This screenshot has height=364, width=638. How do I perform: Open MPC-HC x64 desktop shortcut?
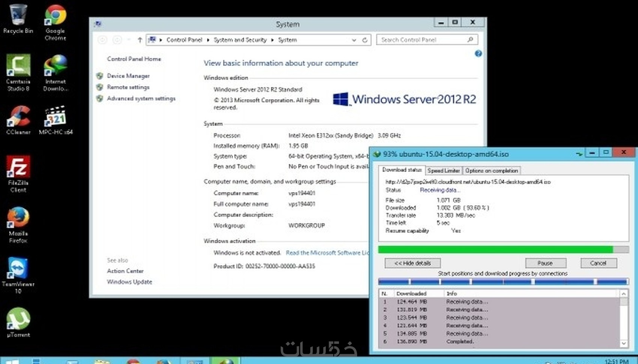(x=56, y=120)
